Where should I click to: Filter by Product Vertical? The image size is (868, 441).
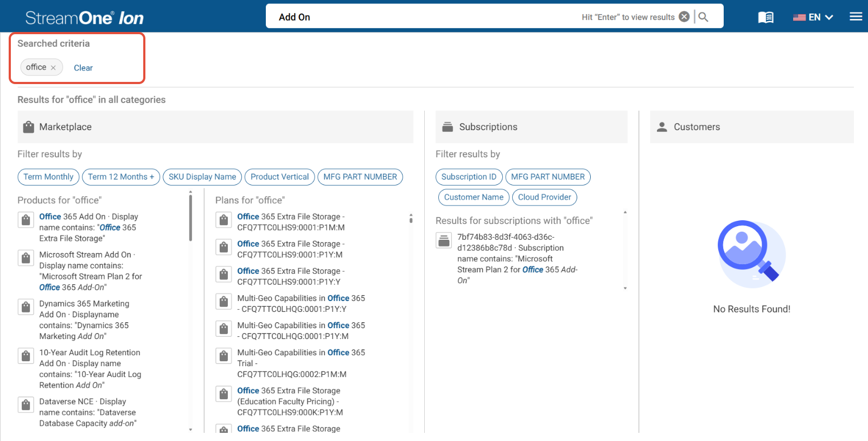tap(279, 177)
